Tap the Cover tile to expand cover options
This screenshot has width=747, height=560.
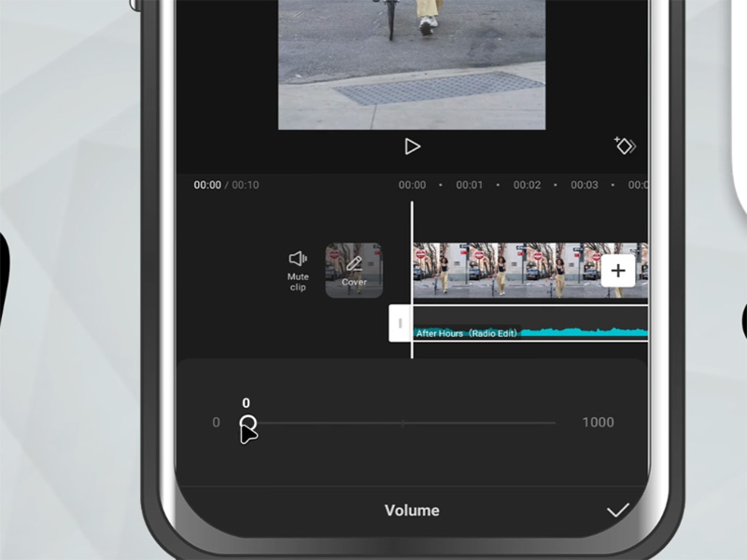click(x=354, y=268)
